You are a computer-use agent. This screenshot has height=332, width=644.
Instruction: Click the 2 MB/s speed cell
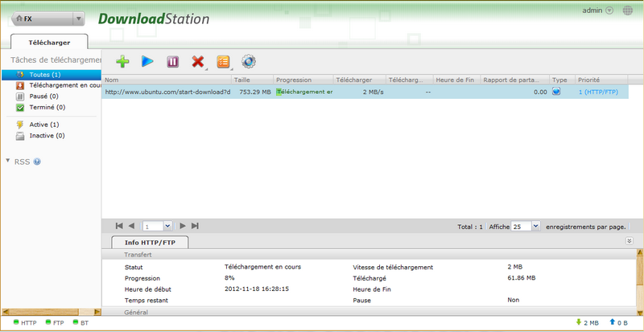coord(373,92)
